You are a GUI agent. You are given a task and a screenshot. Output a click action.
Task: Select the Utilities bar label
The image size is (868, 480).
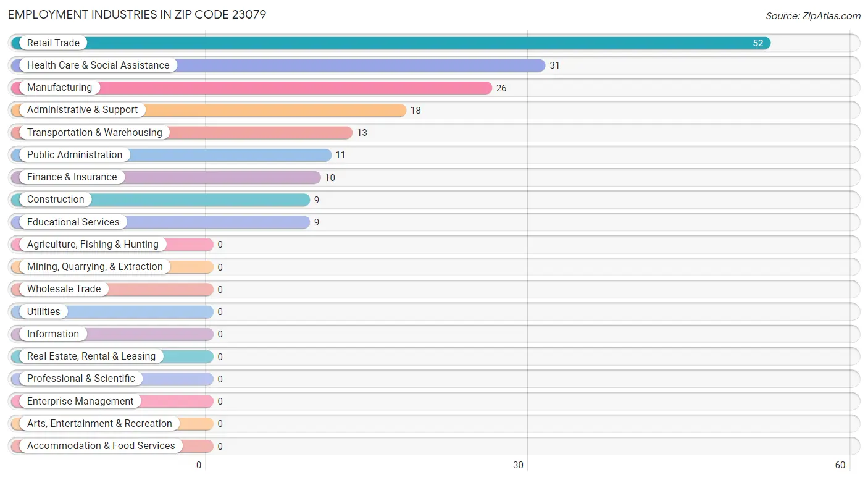44,311
